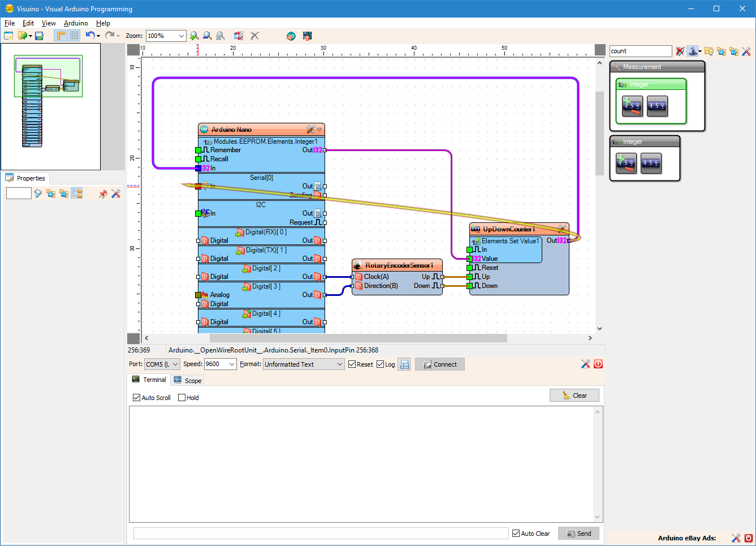Open the Help menu
The image size is (756, 546).
[x=103, y=23]
